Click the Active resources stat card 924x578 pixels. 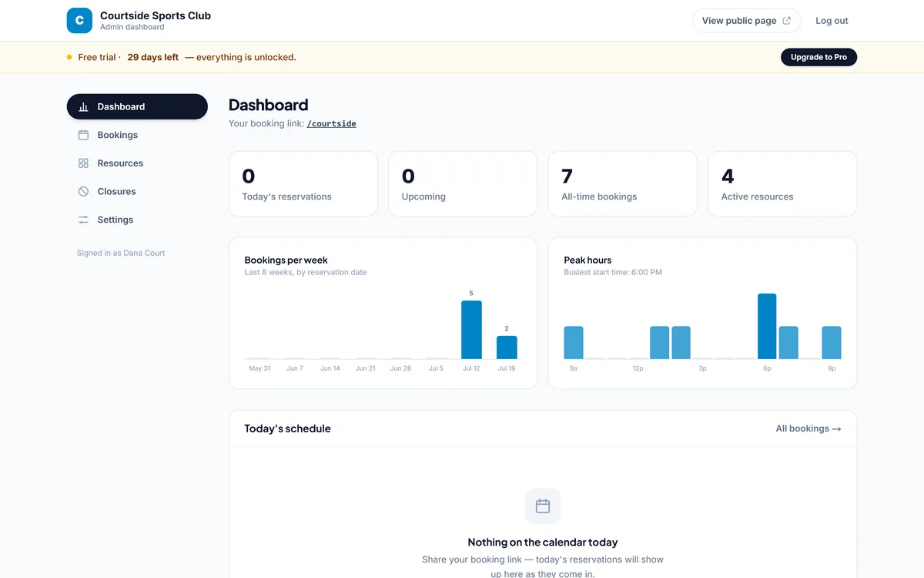point(782,183)
